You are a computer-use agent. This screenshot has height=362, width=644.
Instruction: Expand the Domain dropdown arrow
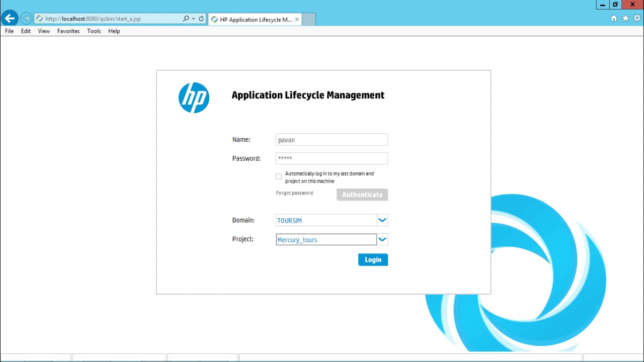(382, 220)
